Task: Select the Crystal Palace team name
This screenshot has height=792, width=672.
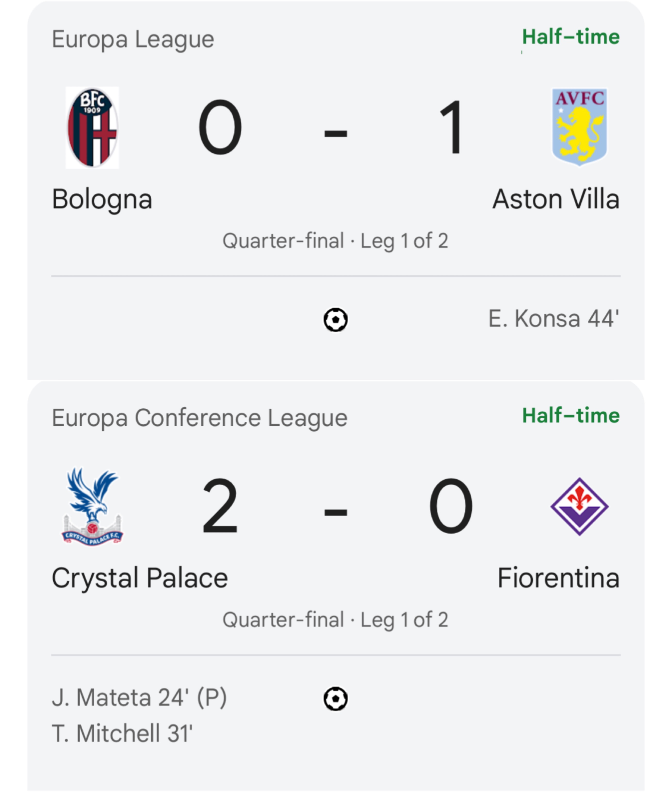Action: click(x=140, y=578)
